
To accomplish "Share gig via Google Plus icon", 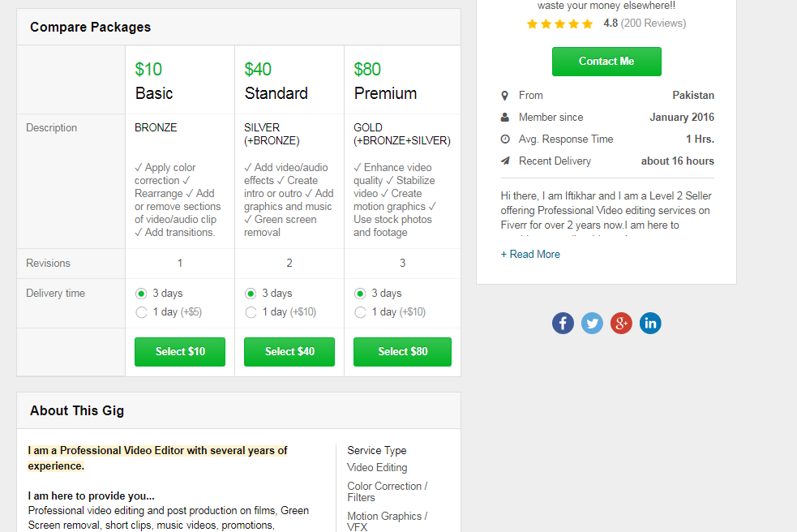I will click(x=621, y=324).
